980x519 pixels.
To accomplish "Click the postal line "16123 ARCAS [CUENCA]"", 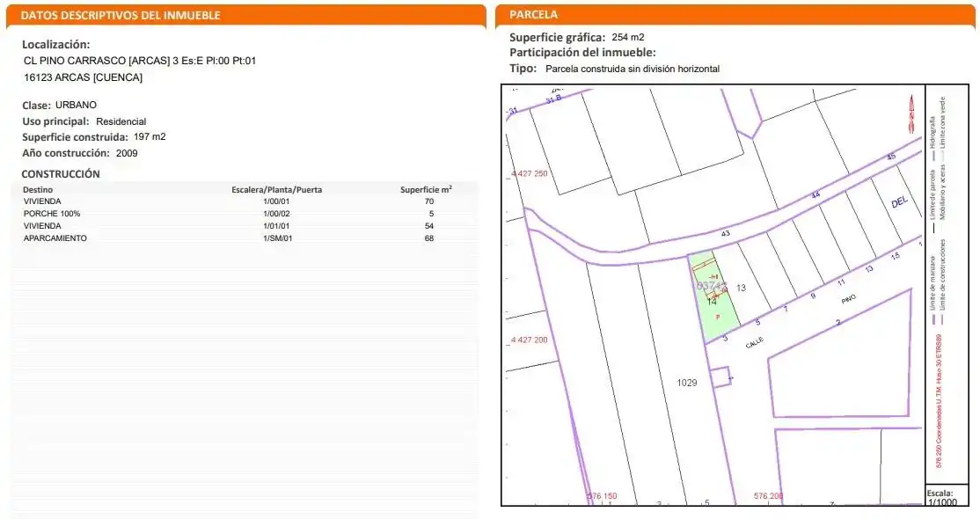I will [x=83, y=77].
